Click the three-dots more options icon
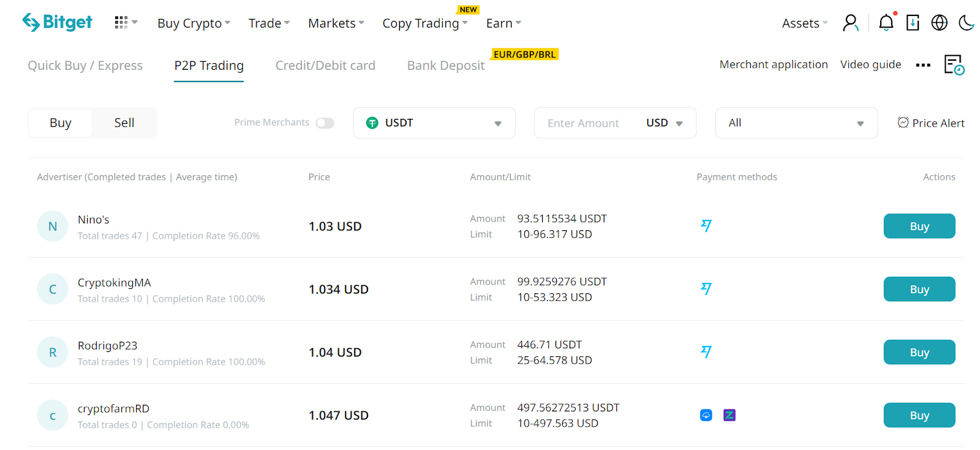The image size is (980, 450). pos(923,65)
